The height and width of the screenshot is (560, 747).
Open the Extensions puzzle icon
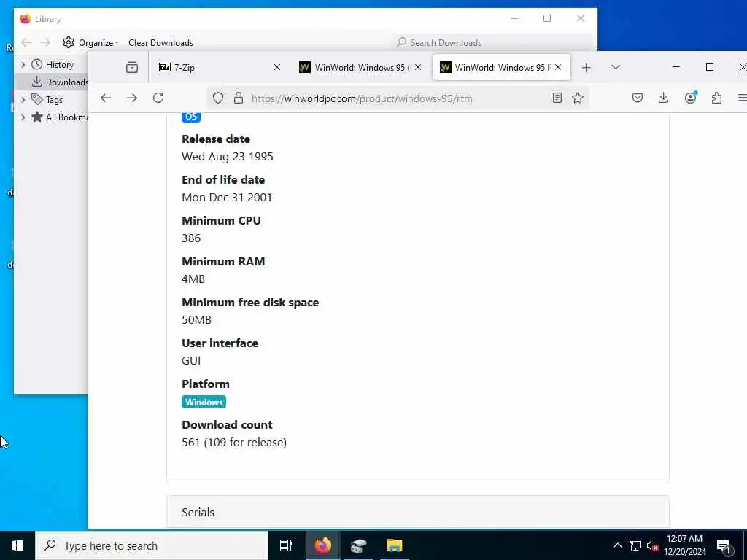716,98
